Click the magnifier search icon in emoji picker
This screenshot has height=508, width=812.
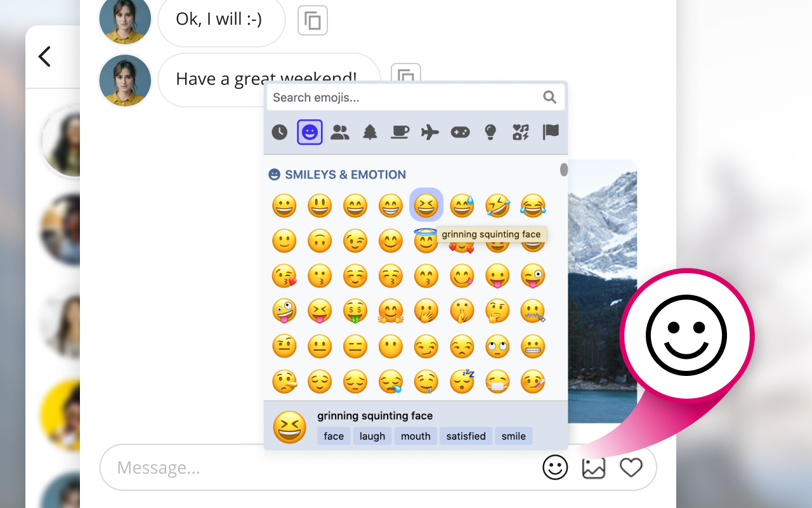550,97
